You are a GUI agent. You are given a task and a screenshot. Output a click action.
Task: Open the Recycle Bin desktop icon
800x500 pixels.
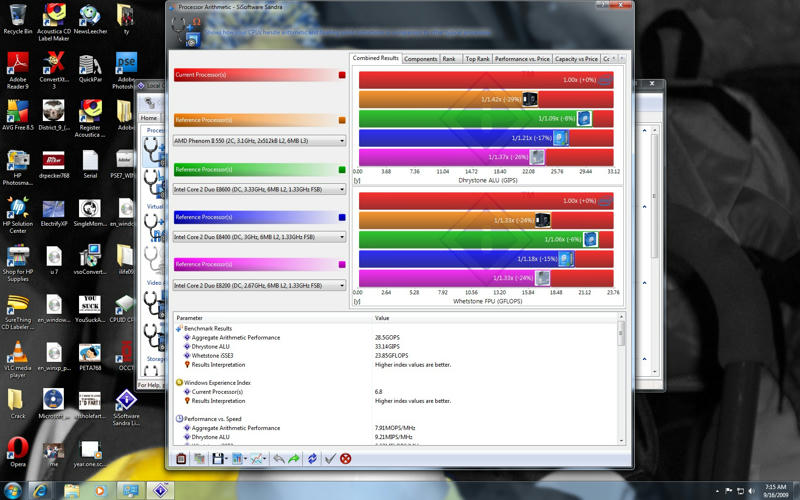click(18, 19)
